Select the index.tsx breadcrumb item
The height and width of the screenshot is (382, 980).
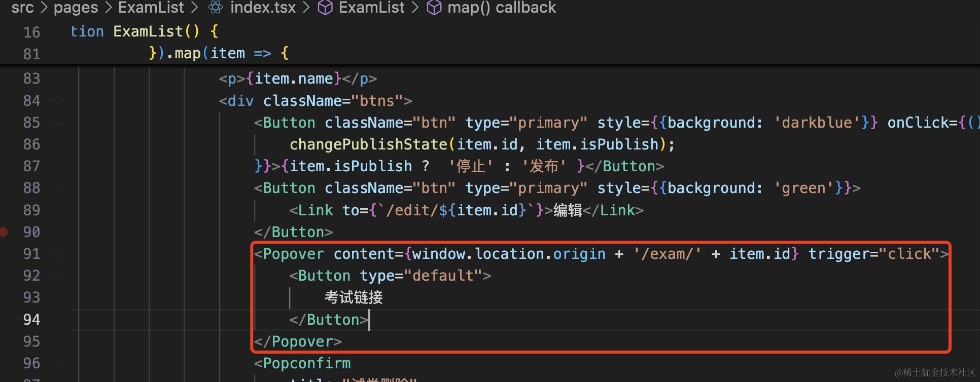point(262,8)
